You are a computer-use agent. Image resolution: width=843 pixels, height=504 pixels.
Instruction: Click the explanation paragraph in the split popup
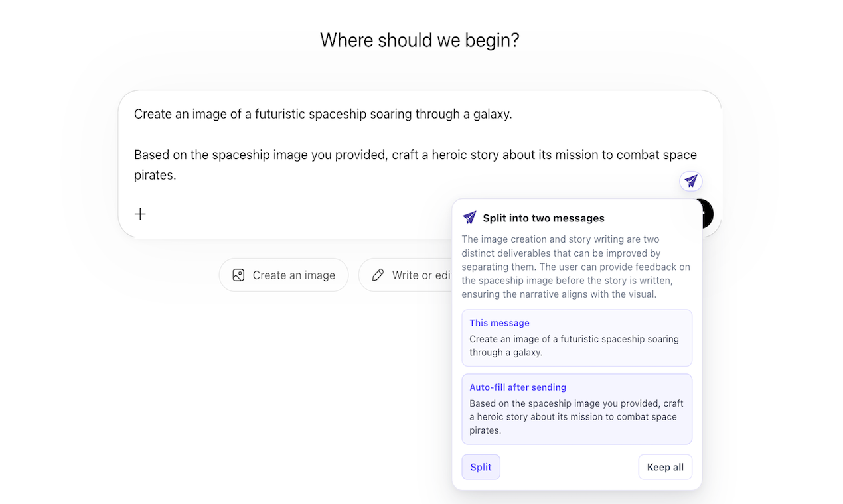[576, 267]
